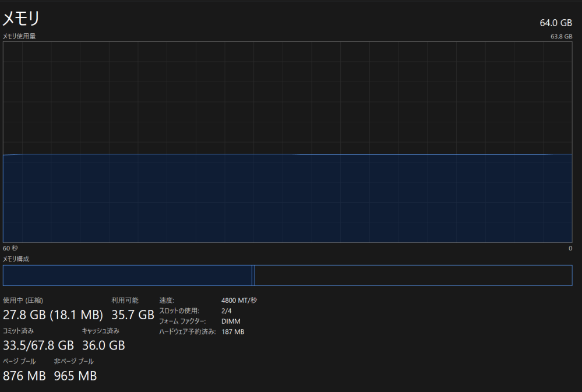
Task: Click the 63.8 GB graph maximum value
Action: 561,36
